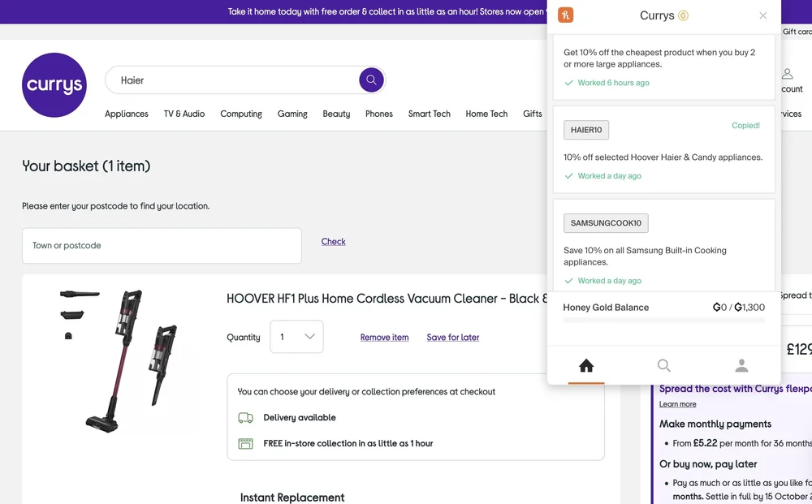Click the 'Or buy now, pay later' text
Image resolution: width=812 pixels, height=504 pixels.
(708, 464)
